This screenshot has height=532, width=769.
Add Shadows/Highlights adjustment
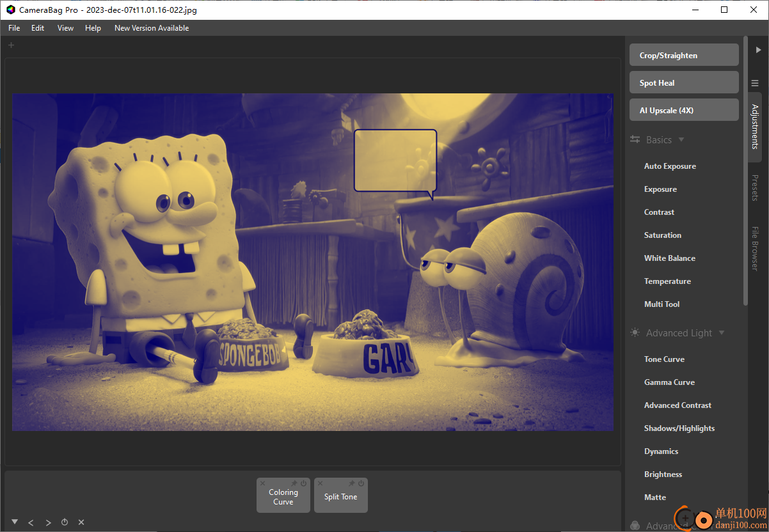pyautogui.click(x=679, y=428)
